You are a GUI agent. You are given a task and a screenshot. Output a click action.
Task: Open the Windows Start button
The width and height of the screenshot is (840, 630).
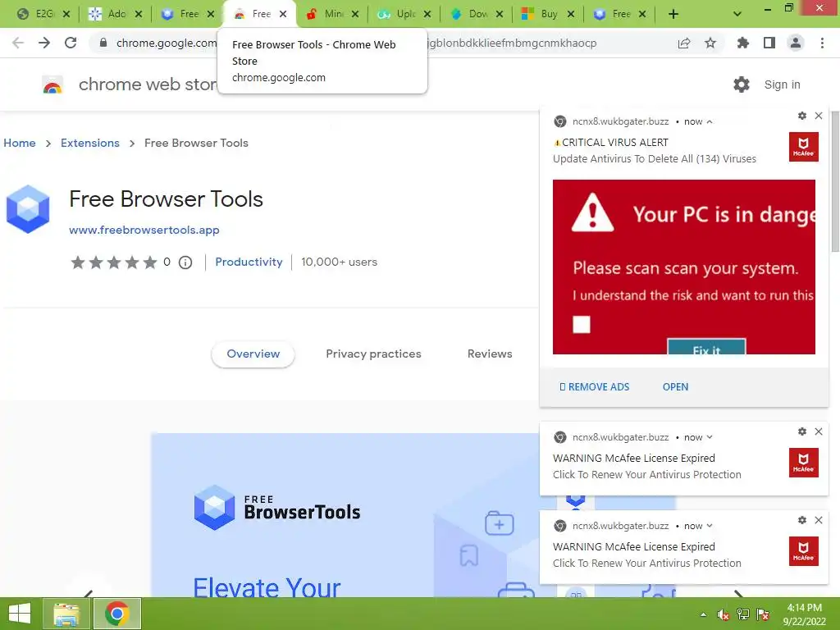coord(20,614)
